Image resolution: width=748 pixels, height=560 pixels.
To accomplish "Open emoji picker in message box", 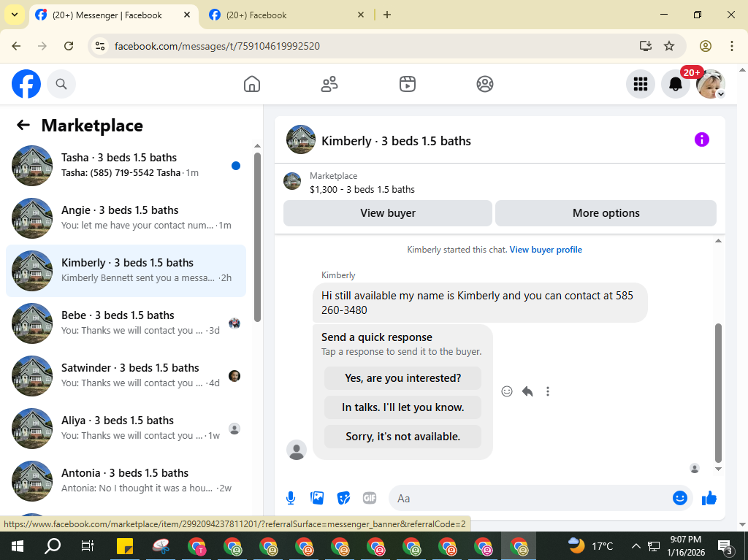I will click(x=680, y=499).
